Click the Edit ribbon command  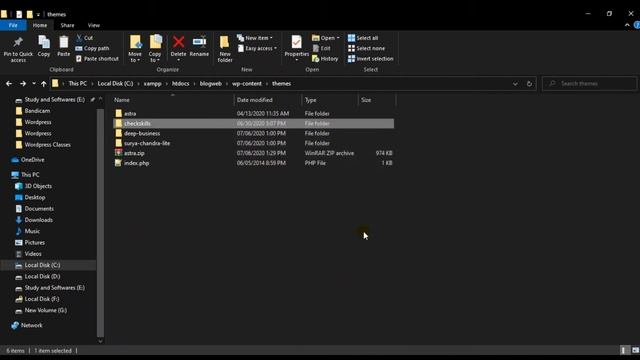click(x=321, y=48)
